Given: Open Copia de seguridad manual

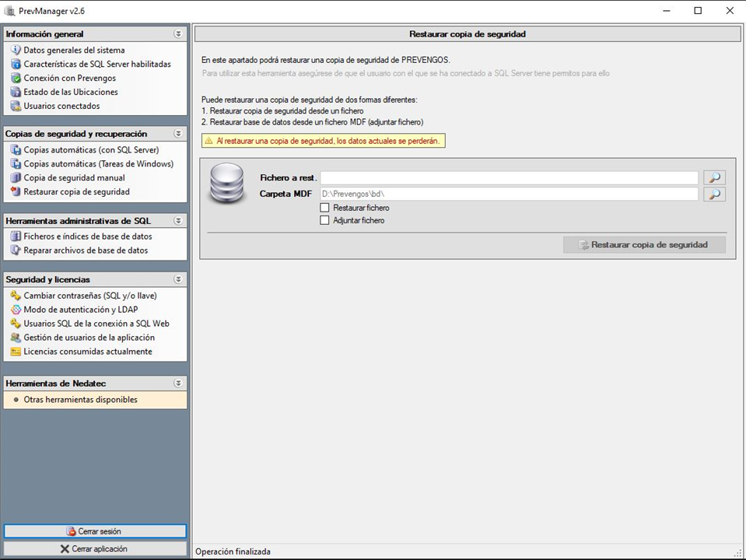Looking at the screenshot, I should pos(74,178).
